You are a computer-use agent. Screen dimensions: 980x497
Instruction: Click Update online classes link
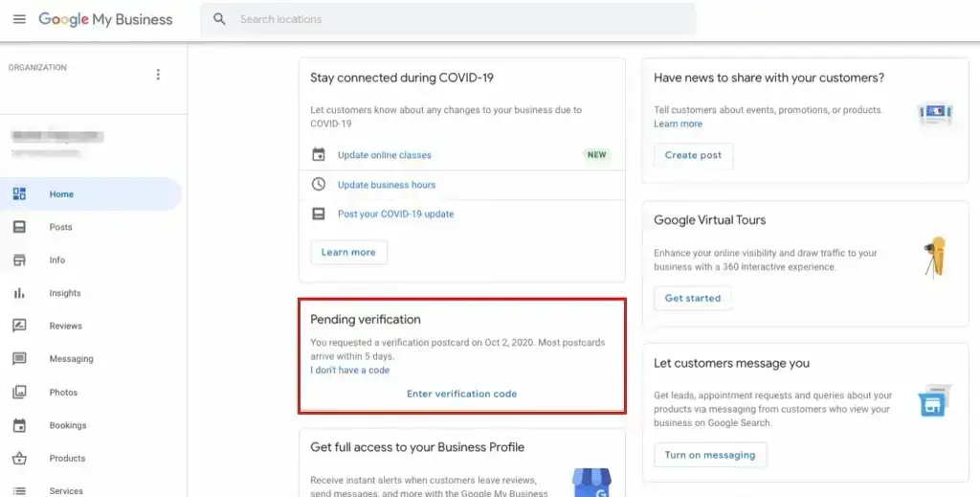pyautogui.click(x=385, y=155)
